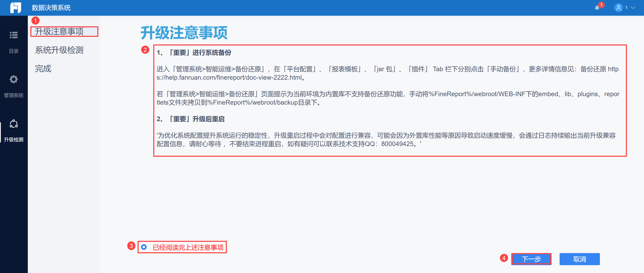Screen dimensions: 644x273
Task: Select the 完成 step
Action: [x=43, y=69]
